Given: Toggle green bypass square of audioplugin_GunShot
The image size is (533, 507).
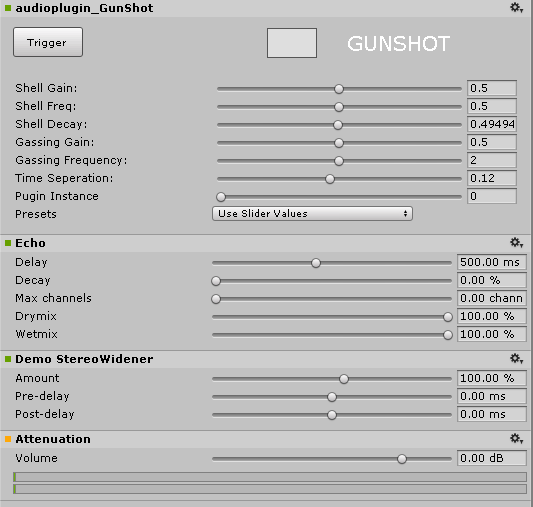Looking at the screenshot, I should click(x=8, y=8).
